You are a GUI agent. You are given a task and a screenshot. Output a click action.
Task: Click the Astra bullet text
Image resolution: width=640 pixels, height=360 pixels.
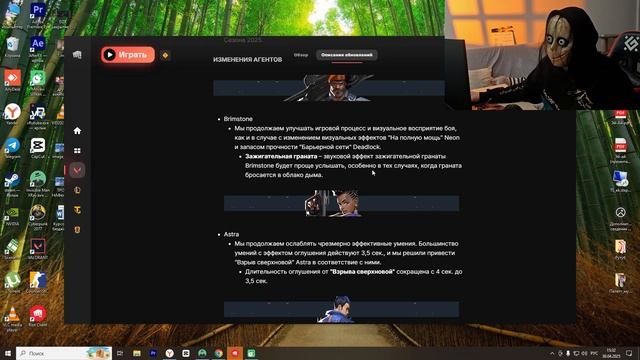(231, 234)
